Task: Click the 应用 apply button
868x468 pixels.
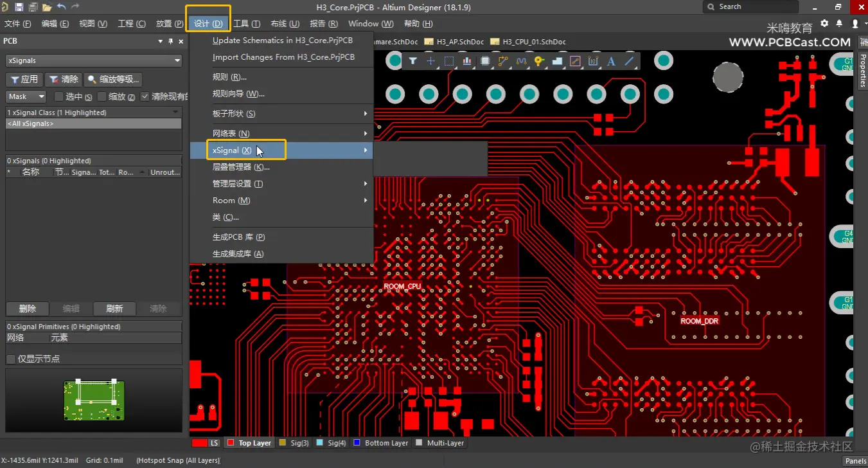Action: pyautogui.click(x=24, y=80)
